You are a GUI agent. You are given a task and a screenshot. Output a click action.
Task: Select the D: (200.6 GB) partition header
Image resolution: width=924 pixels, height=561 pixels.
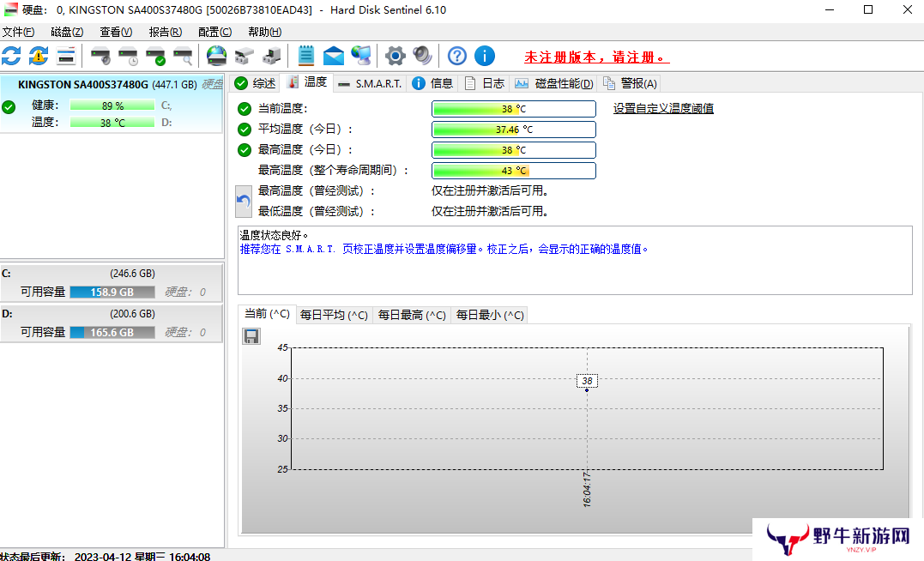[112, 314]
